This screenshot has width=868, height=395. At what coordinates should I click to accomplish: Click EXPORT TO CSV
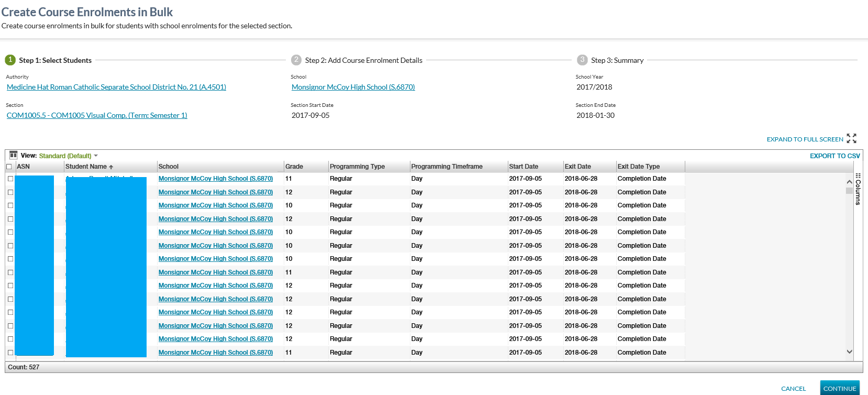coord(834,156)
